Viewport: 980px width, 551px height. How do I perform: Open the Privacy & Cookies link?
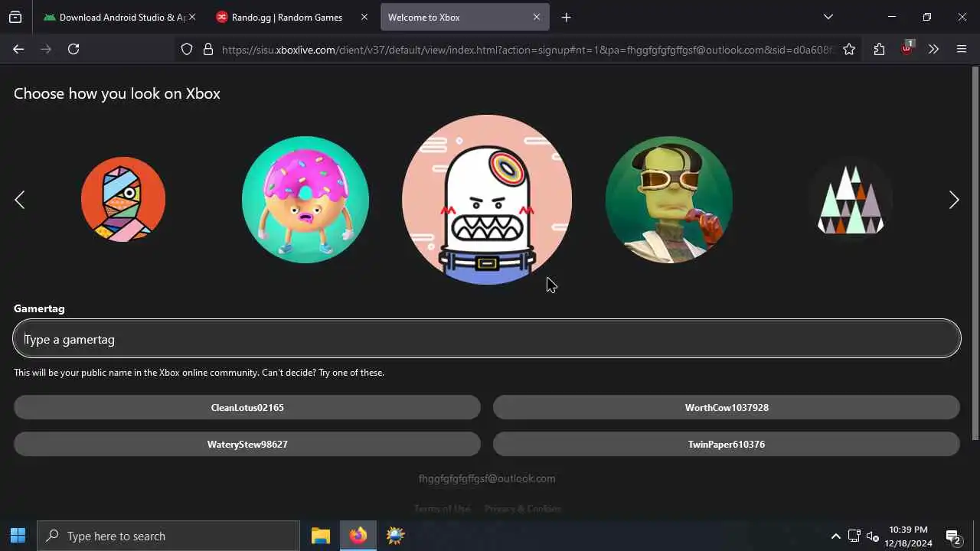[523, 509]
